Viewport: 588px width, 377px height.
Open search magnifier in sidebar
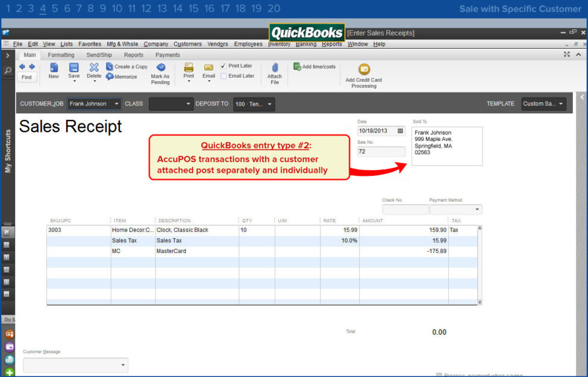click(7, 70)
